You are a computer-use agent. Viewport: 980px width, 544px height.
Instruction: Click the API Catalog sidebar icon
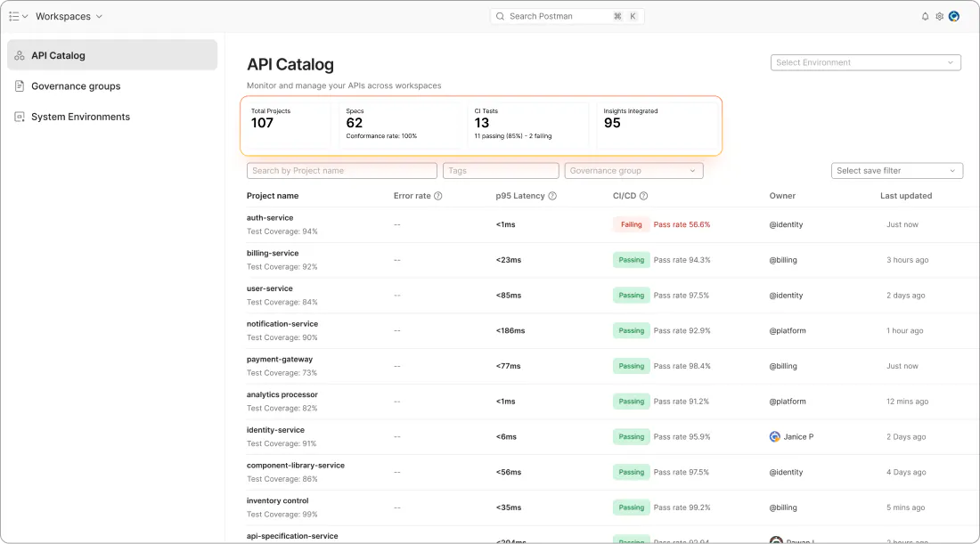[20, 55]
